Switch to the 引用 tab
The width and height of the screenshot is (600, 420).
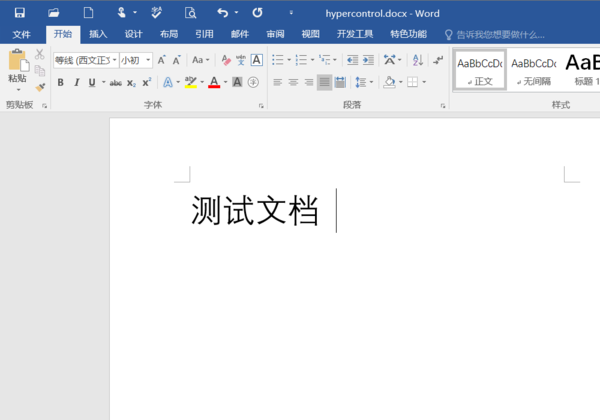click(x=204, y=34)
